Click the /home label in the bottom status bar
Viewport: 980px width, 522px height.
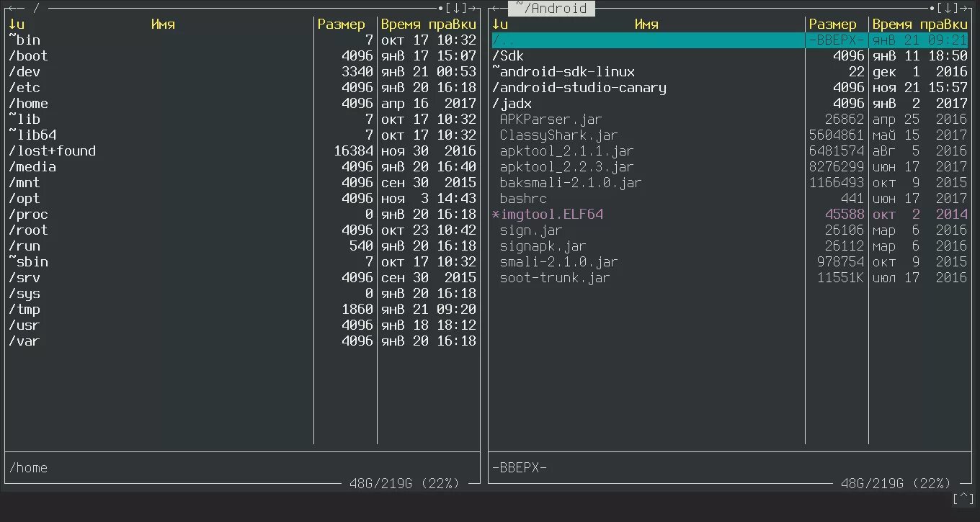point(28,467)
